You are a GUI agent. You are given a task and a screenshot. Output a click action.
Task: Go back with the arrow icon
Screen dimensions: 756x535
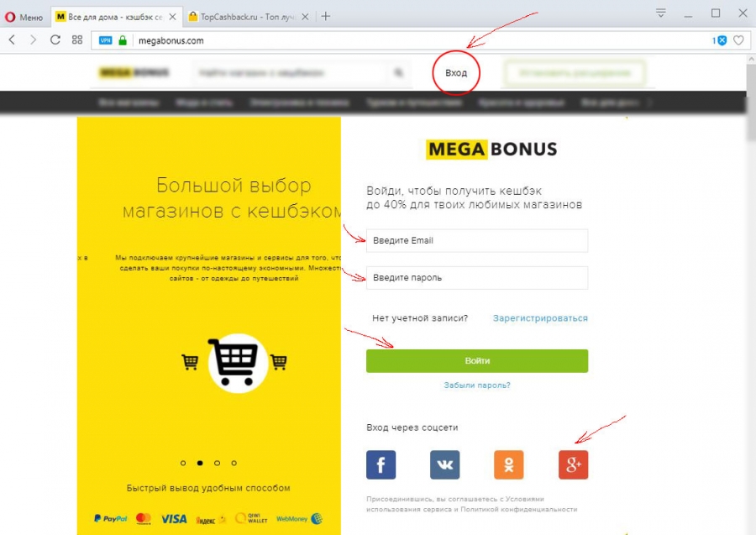coord(12,40)
